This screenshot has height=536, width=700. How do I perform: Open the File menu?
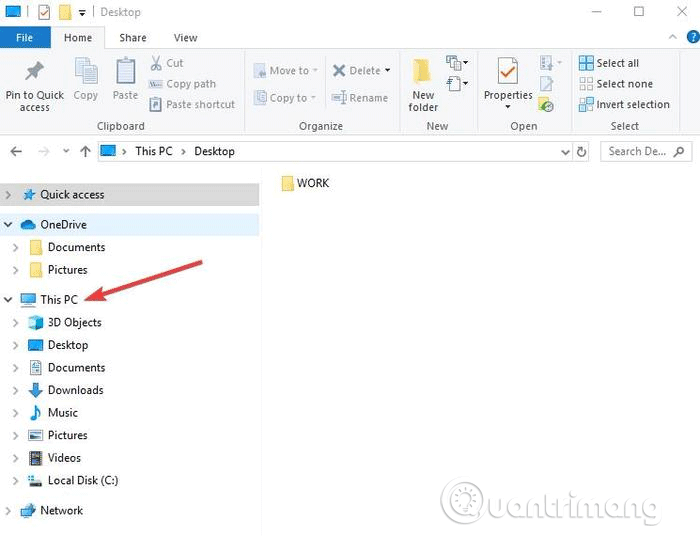point(24,38)
